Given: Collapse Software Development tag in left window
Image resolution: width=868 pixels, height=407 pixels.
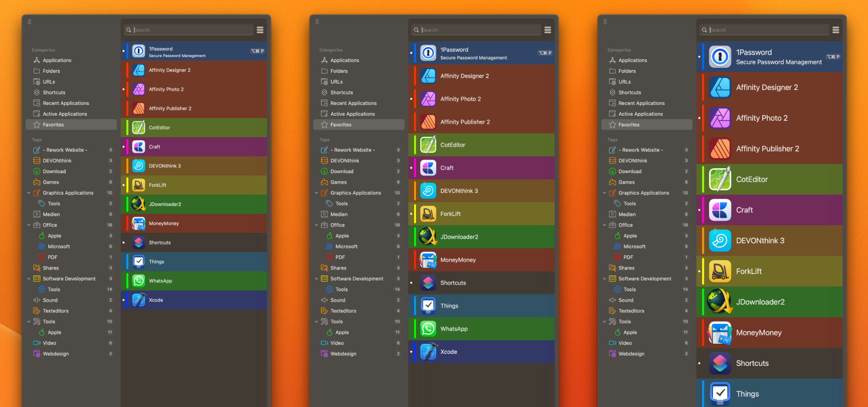Looking at the screenshot, I should pyautogui.click(x=29, y=279).
